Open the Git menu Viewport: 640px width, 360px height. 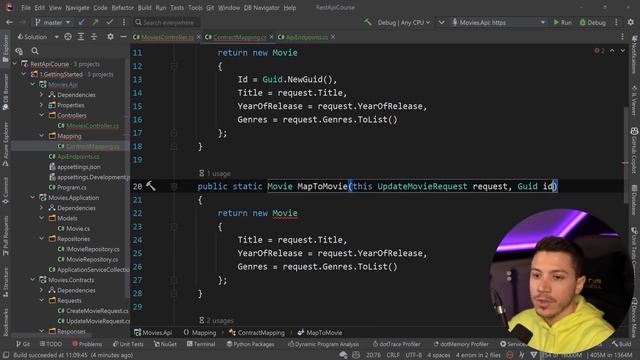[210, 8]
